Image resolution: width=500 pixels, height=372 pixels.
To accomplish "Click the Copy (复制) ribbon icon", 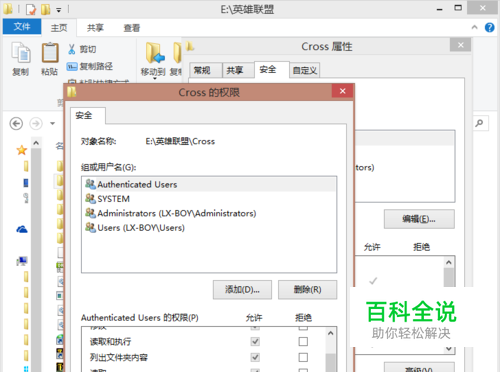I will pyautogui.click(x=21, y=53).
